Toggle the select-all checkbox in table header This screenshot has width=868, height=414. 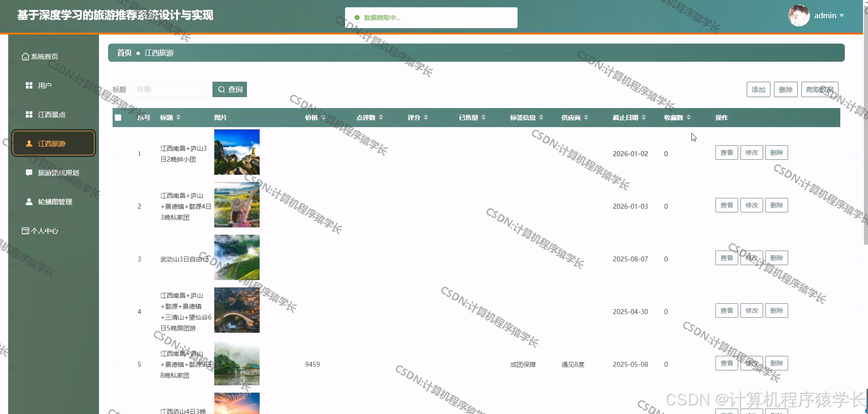(x=118, y=118)
